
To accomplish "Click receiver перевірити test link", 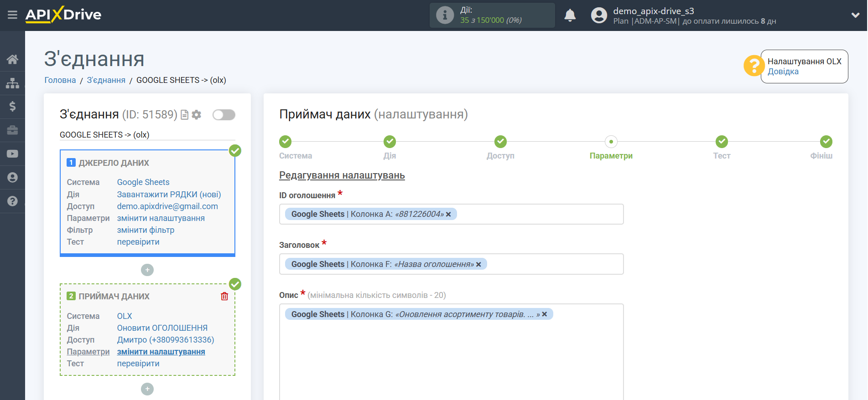I will [x=138, y=364].
